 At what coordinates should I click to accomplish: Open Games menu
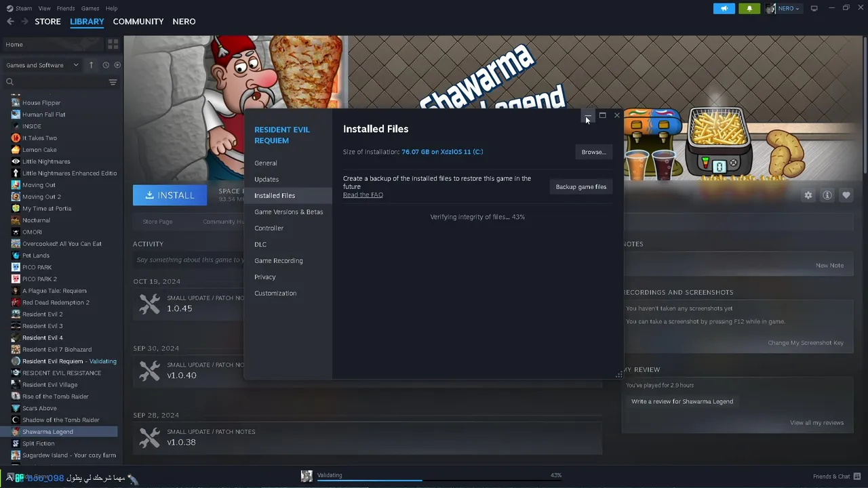click(90, 8)
